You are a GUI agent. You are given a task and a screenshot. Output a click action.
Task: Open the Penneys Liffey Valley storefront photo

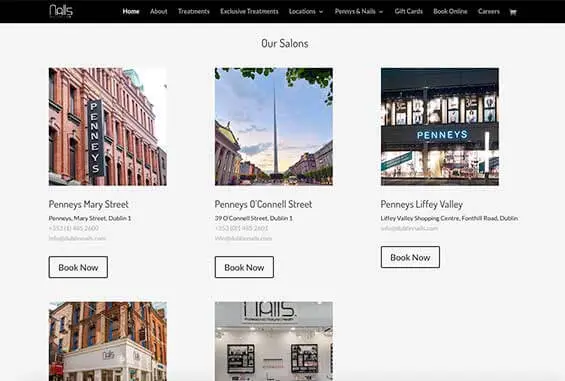[x=440, y=127]
